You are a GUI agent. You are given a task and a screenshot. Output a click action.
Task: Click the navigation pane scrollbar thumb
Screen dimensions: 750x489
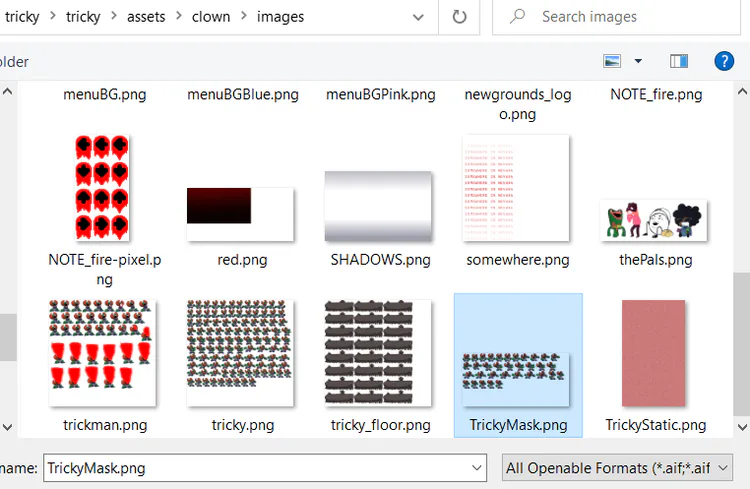point(8,337)
